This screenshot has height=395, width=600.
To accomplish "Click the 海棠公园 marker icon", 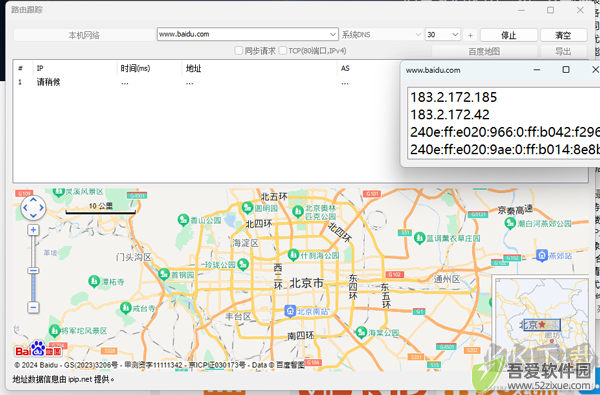I will coord(361,332).
